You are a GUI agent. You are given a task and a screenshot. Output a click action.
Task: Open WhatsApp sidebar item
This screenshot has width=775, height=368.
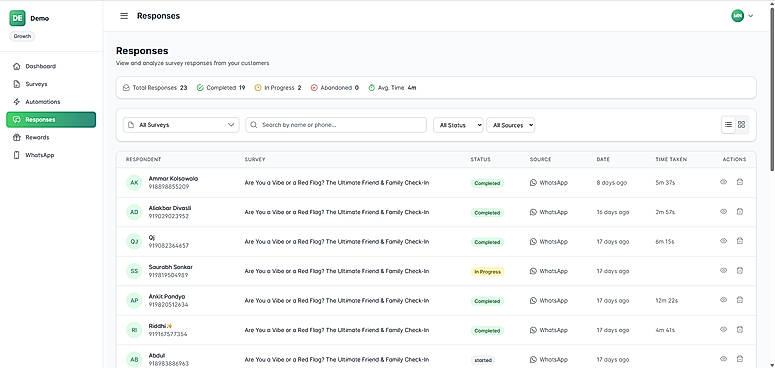click(x=51, y=155)
